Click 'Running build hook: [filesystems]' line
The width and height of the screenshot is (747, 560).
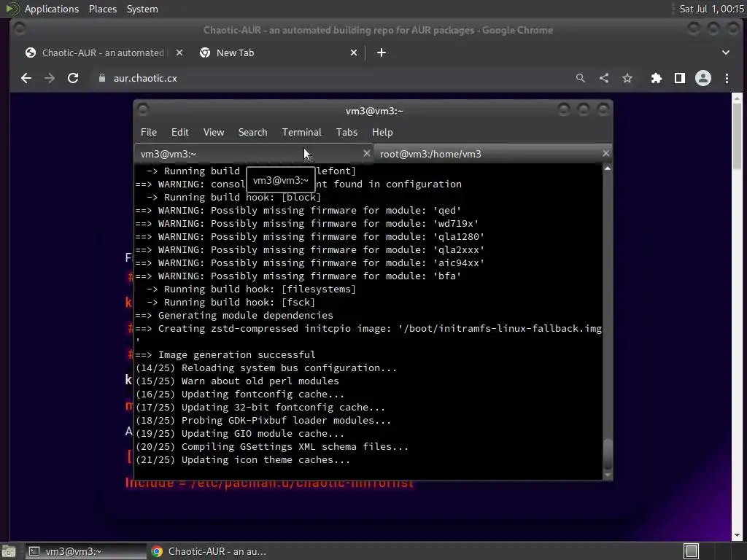pyautogui.click(x=251, y=289)
